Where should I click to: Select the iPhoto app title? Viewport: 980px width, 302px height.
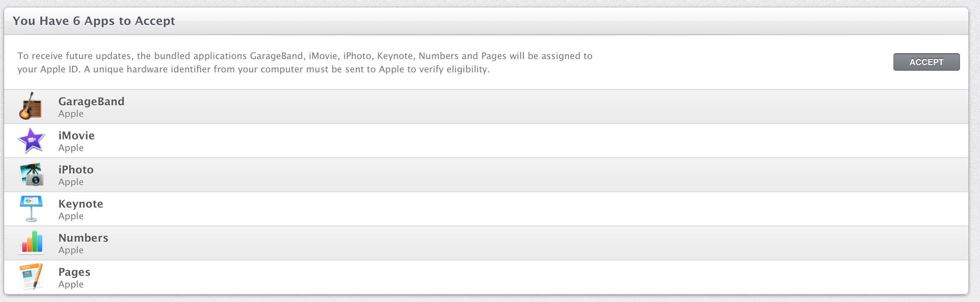click(76, 170)
